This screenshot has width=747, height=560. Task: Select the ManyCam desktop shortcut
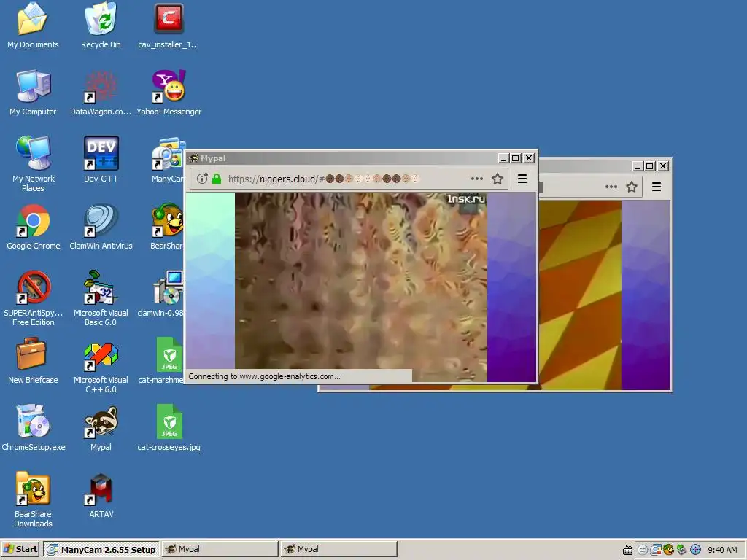(167, 160)
